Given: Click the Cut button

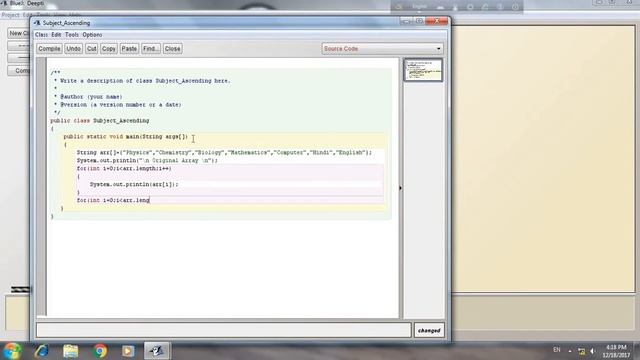Looking at the screenshot, I should [x=91, y=49].
